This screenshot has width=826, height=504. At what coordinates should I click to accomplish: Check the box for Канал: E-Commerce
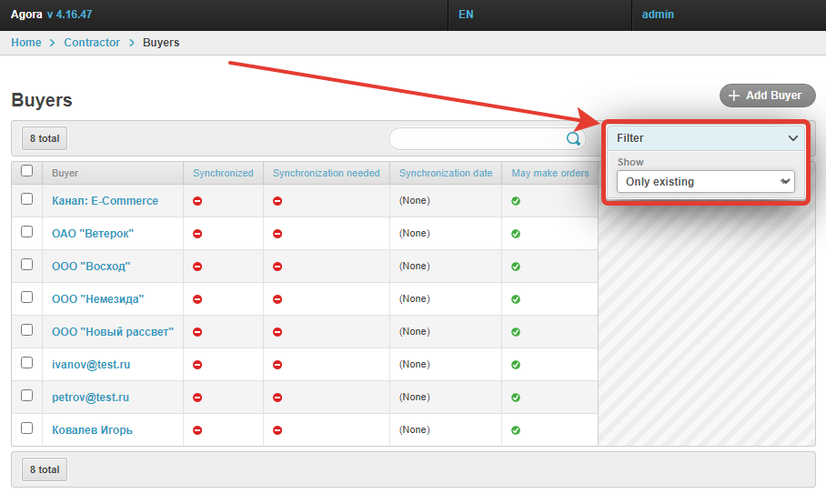point(26,199)
